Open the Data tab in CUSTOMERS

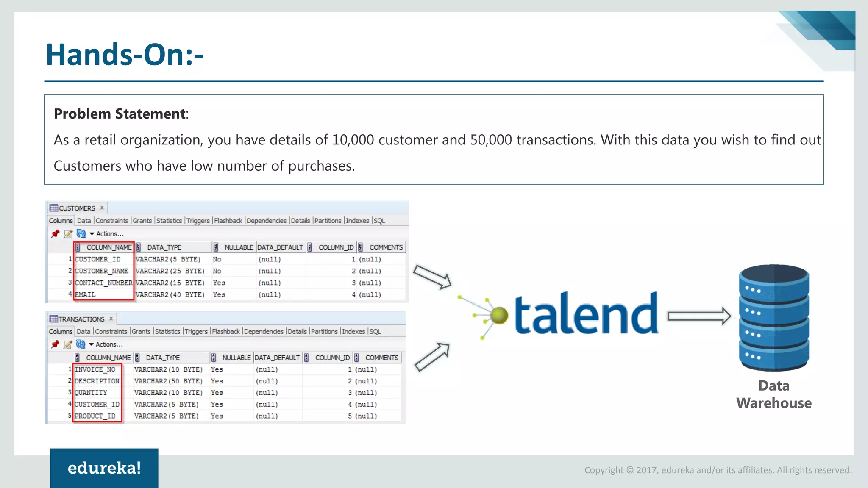point(84,221)
